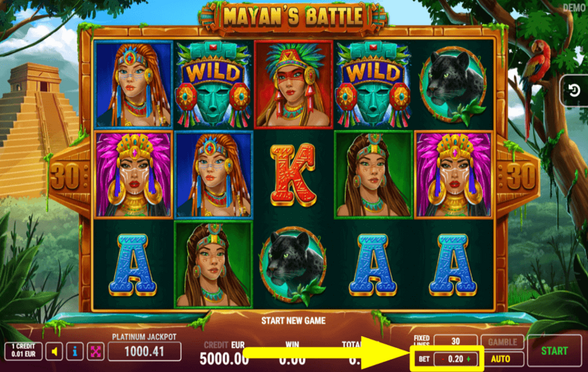This screenshot has width=588, height=372.
Task: Click the right 30 lines badge
Action: (x=519, y=176)
